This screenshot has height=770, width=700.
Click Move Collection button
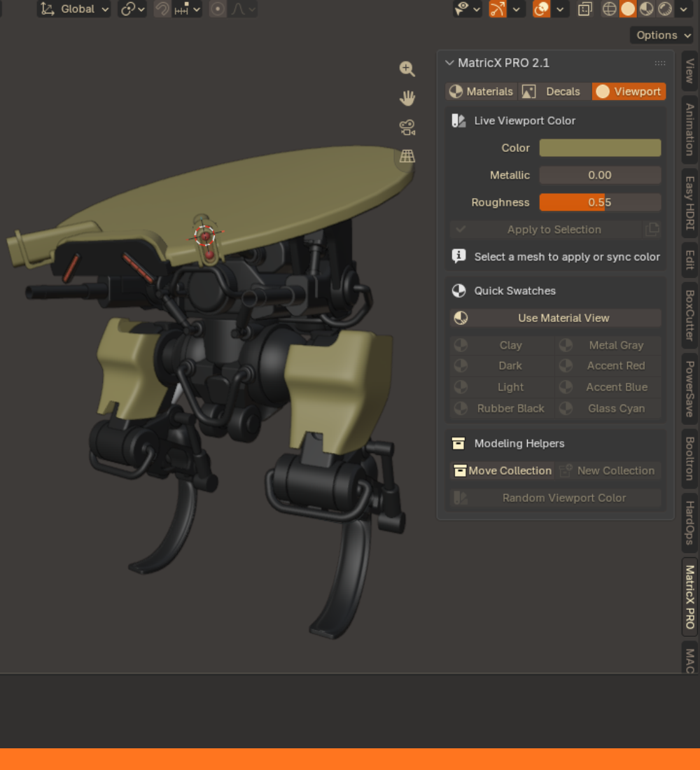coord(502,470)
